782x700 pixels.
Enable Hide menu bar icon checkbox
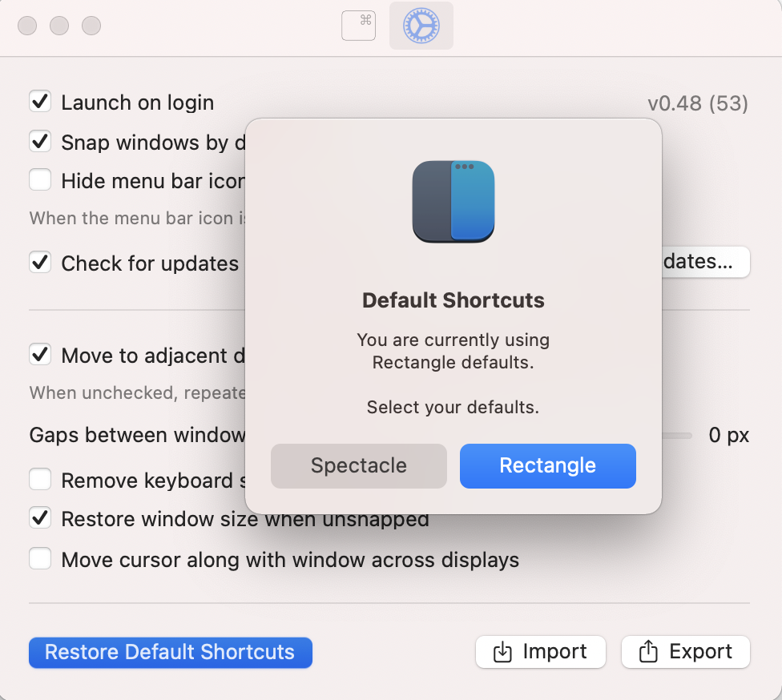pos(40,180)
